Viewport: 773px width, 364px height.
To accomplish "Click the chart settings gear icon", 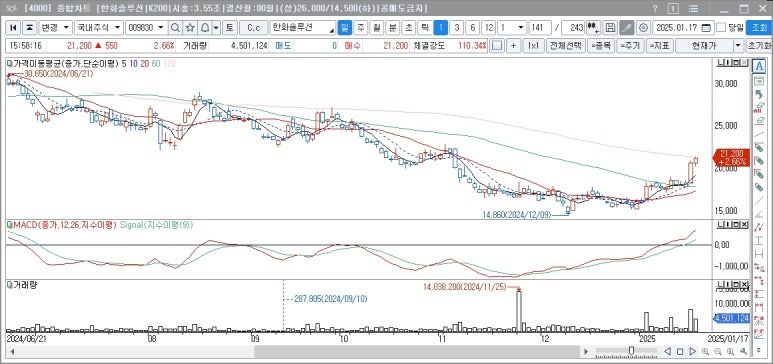I will [642, 28].
